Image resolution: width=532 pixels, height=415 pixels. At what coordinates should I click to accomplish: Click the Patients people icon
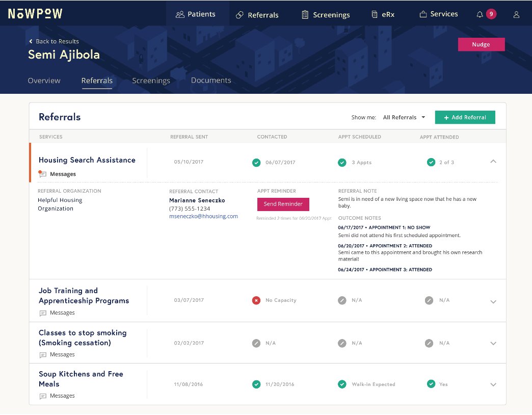[x=180, y=14]
